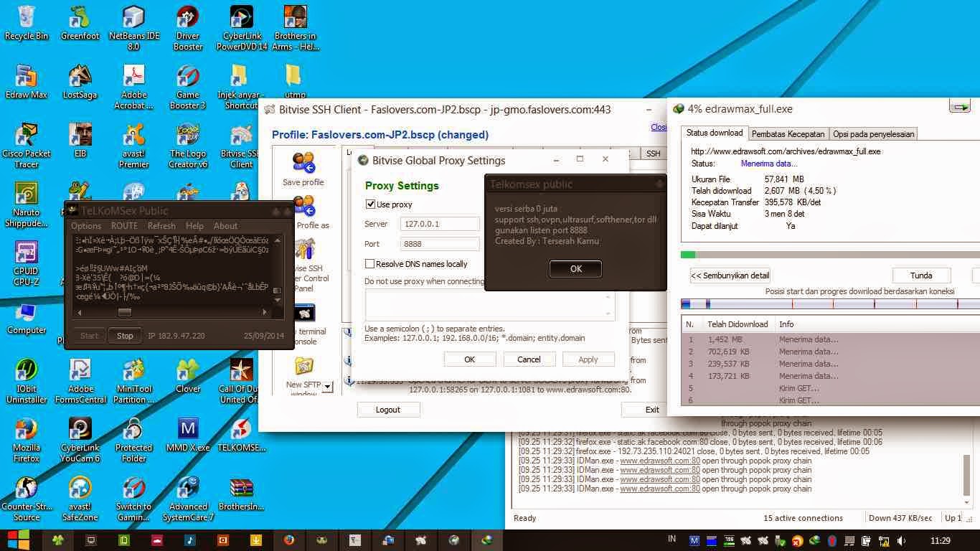Open Computer desktop icon
Screen dimensions: 980x551
point(27,317)
